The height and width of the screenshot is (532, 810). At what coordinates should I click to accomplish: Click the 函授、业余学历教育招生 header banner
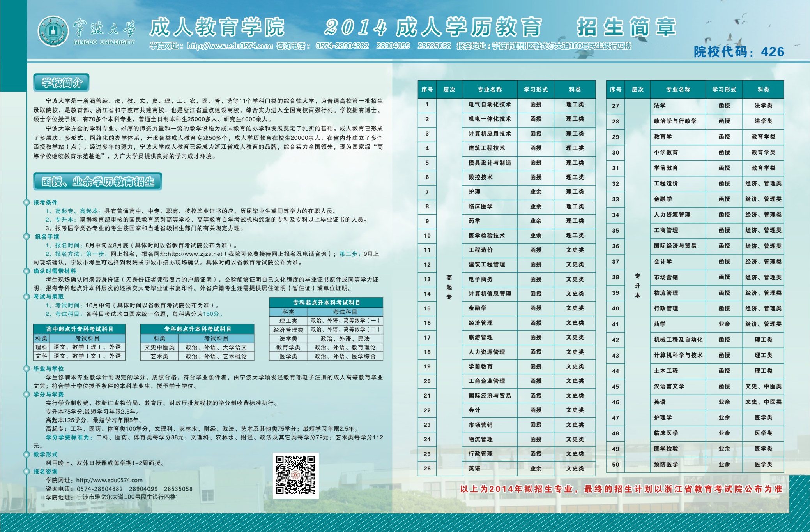coord(98,182)
